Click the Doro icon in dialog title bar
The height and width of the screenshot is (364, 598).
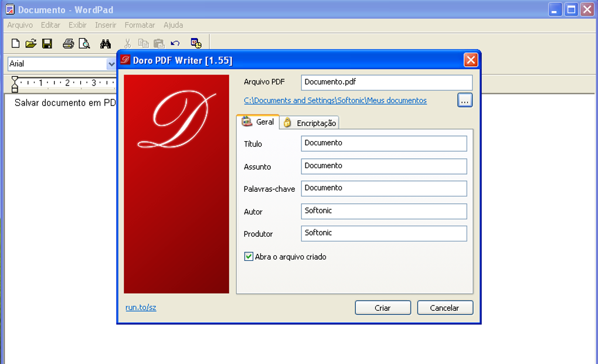(125, 60)
